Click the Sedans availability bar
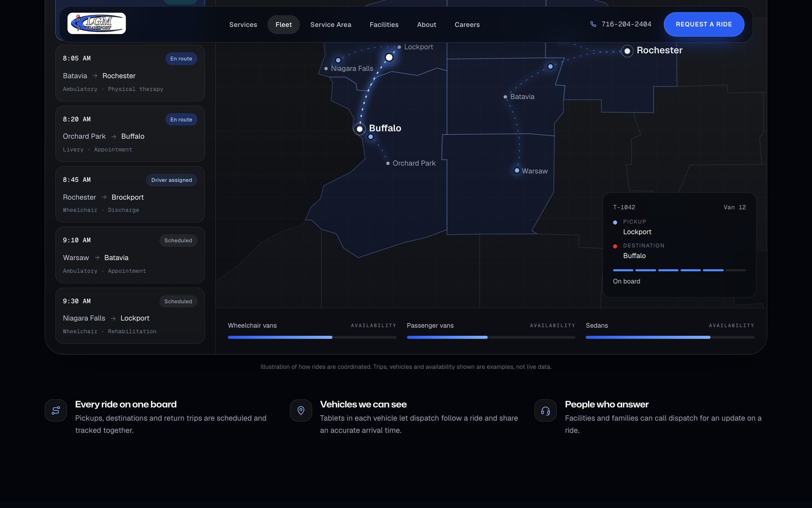 [670, 337]
